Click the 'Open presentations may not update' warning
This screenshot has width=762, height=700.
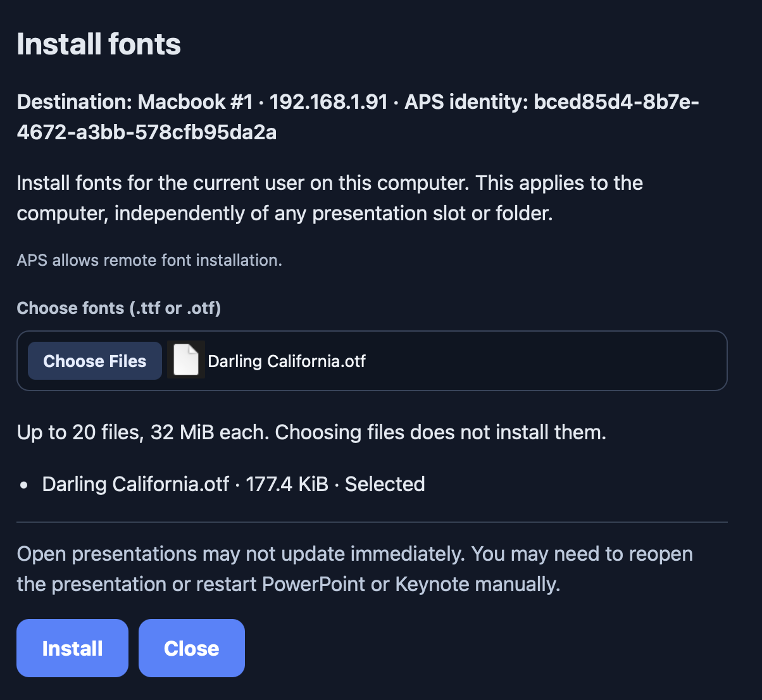click(354, 569)
